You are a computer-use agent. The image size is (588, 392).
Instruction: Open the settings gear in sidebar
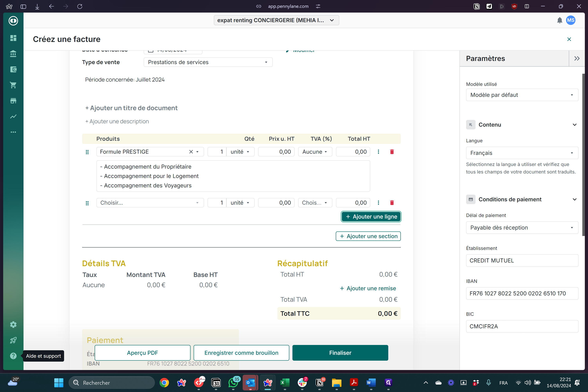click(x=13, y=325)
